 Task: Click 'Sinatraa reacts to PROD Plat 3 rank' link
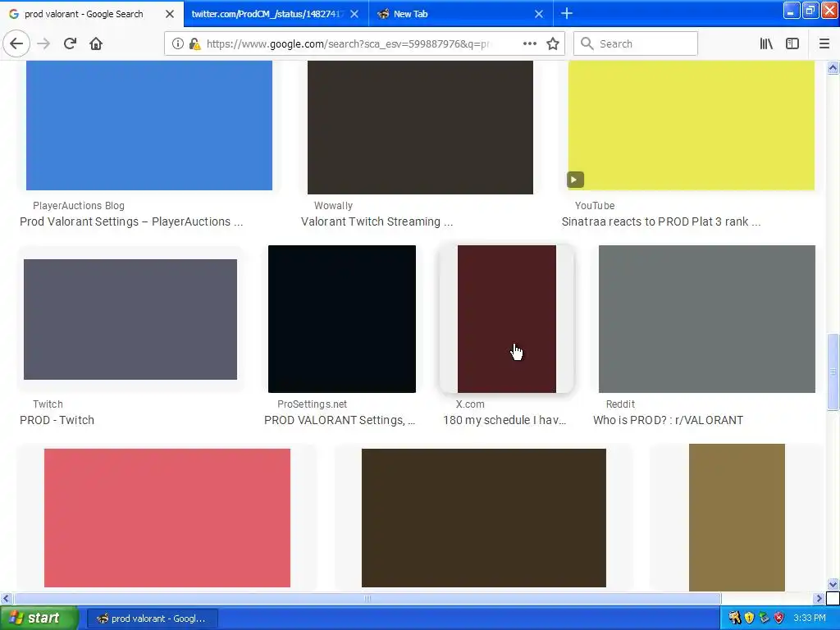tap(661, 221)
